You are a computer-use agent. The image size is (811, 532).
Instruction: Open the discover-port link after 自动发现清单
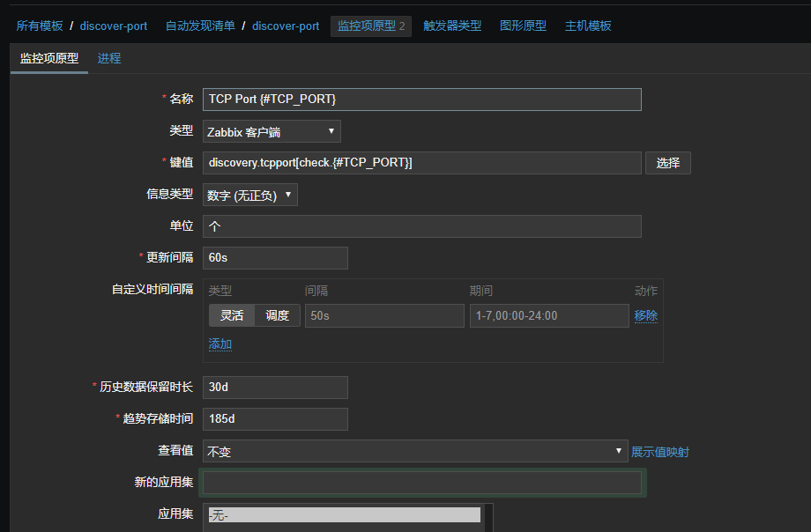pos(286,26)
